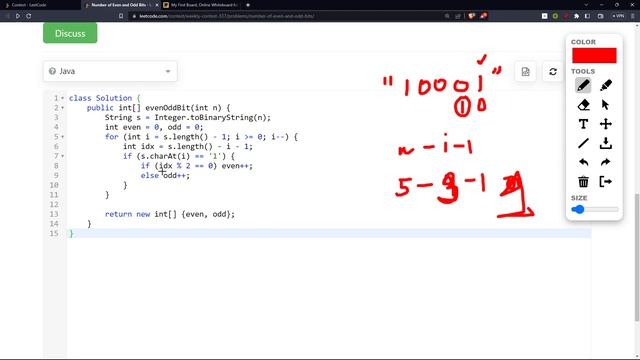Click the highlighted closing brace on line 15

71,233
